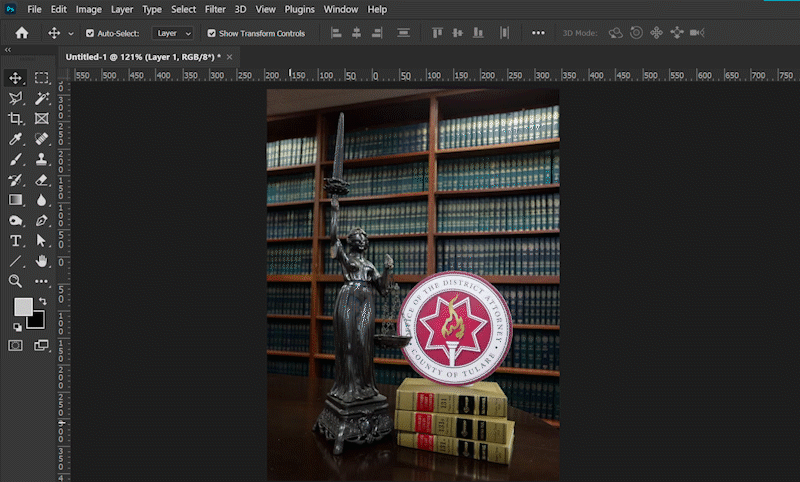This screenshot has height=482, width=800.
Task: Click the 3D roll camera icon
Action: pyautogui.click(x=636, y=33)
